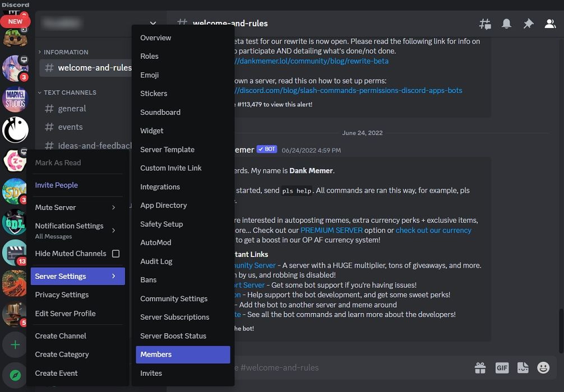
Task: Open the Nitro gift icon in message bar
Action: [480, 368]
